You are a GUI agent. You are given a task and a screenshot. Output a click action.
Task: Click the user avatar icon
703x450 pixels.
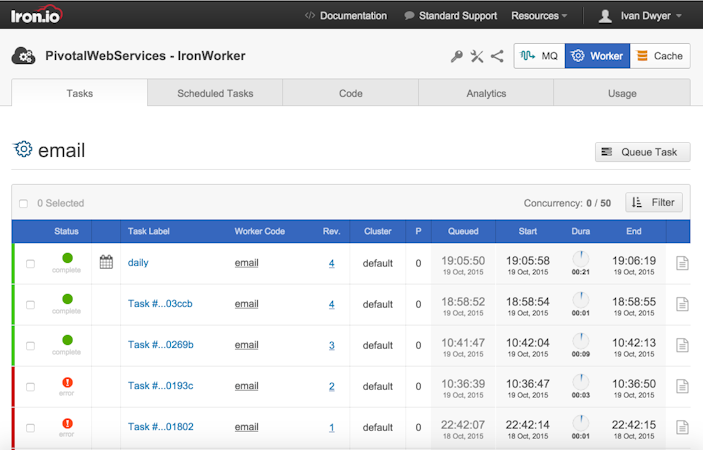tap(605, 16)
